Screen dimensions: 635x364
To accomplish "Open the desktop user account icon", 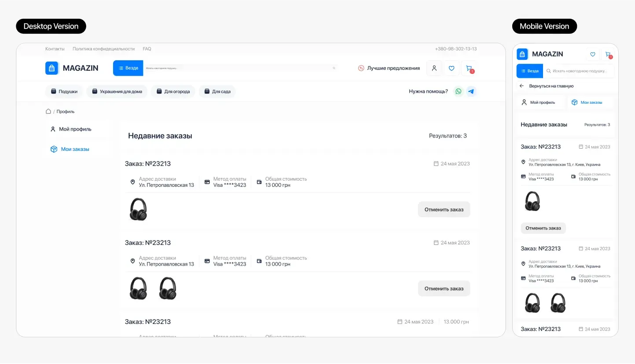I will [434, 68].
